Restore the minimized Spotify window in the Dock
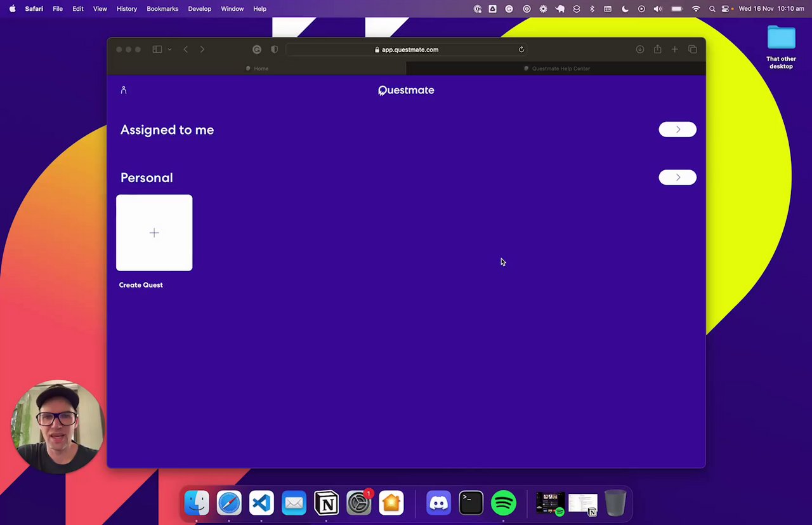 pos(550,504)
